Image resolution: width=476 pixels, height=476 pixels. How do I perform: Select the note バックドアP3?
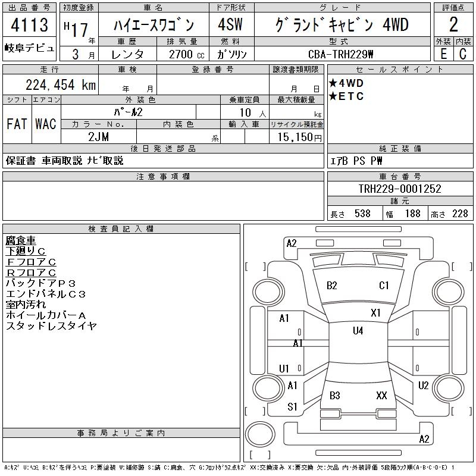point(40,283)
